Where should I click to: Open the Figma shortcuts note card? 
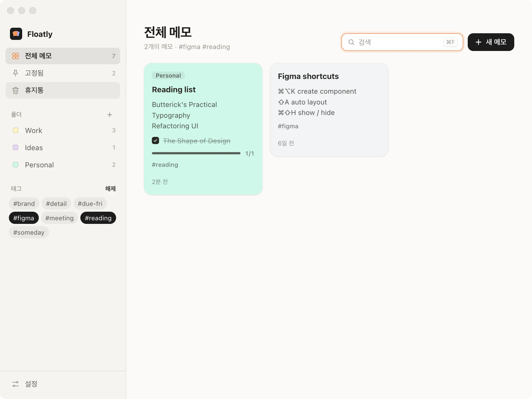(329, 110)
